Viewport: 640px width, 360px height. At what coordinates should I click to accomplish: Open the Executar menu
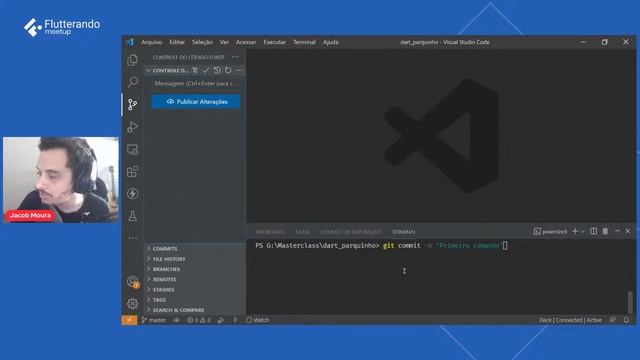[274, 42]
